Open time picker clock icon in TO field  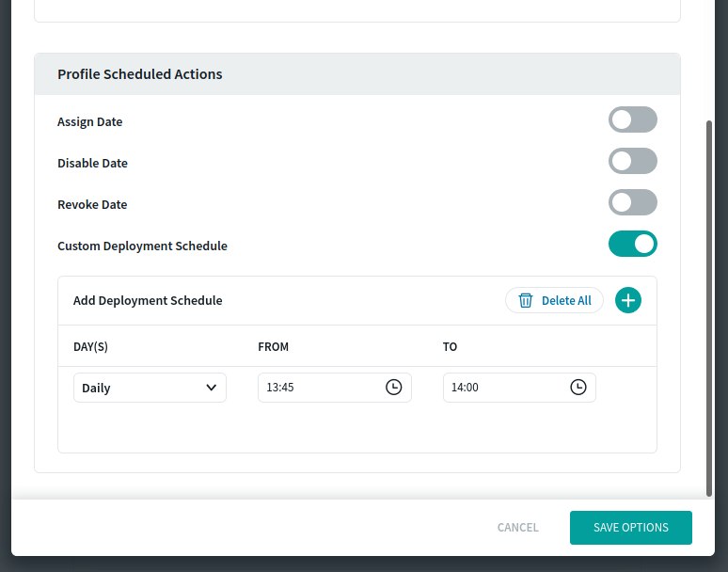tap(578, 387)
